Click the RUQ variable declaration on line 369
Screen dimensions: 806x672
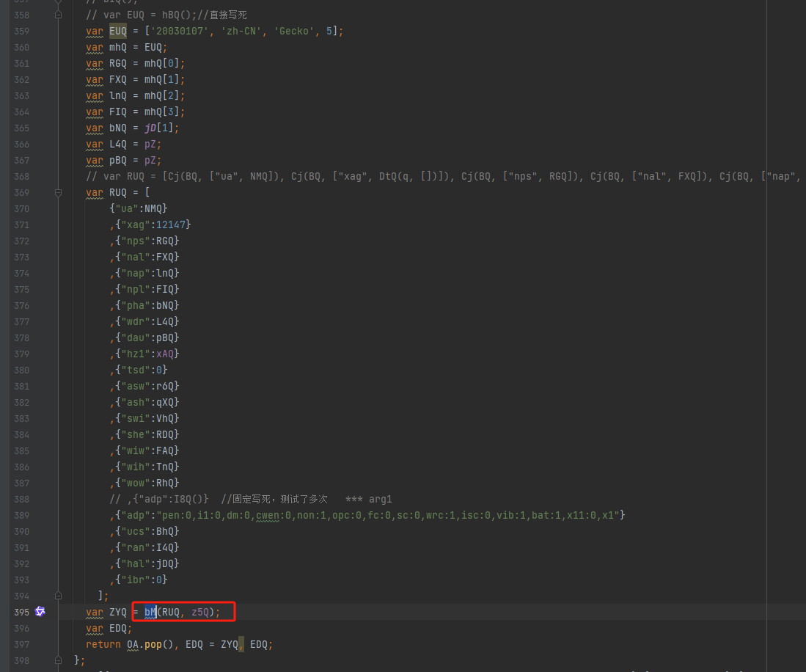pyautogui.click(x=118, y=192)
